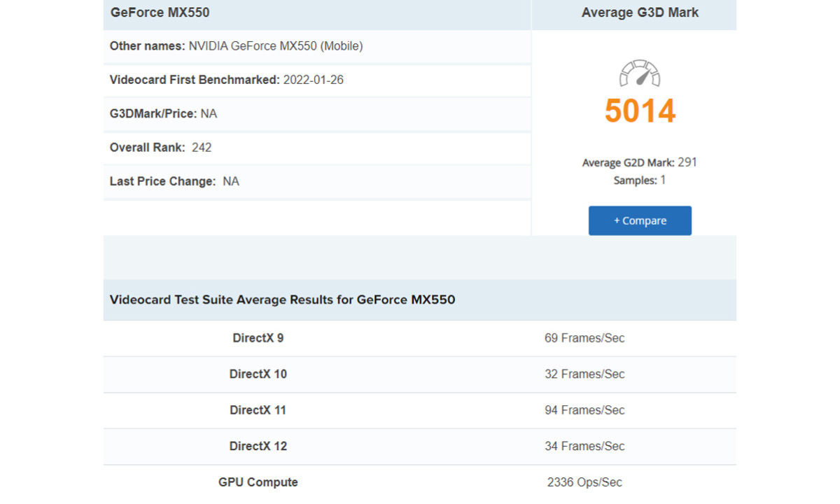Click the Other names row
The width and height of the screenshot is (840, 504).
coord(236,46)
